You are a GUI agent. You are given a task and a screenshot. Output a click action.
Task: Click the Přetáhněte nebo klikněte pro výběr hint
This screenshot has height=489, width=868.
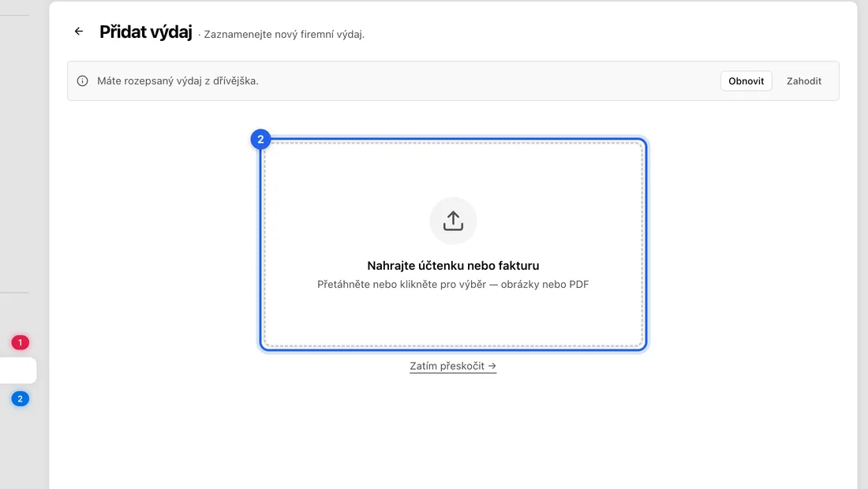tap(453, 284)
